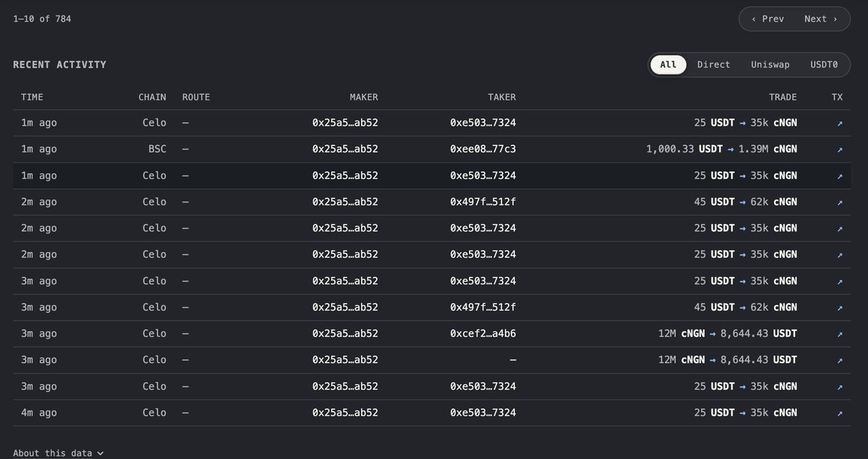Screen dimensions: 868x459
Task: Click maker 0x25a5…ab52 in the no-taker row
Action: click(345, 360)
